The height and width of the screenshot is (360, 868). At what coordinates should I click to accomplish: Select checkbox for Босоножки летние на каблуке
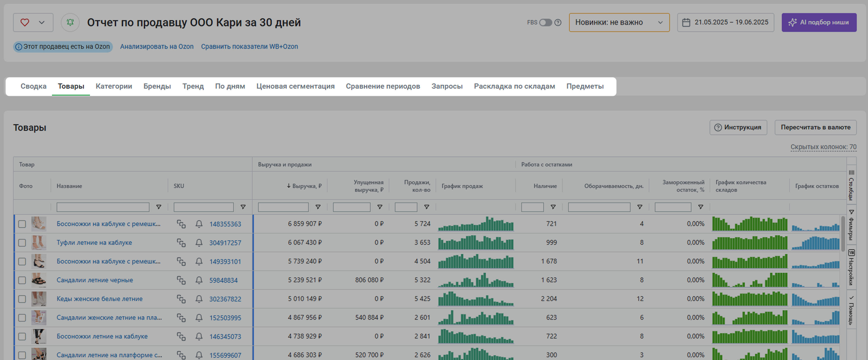22,336
